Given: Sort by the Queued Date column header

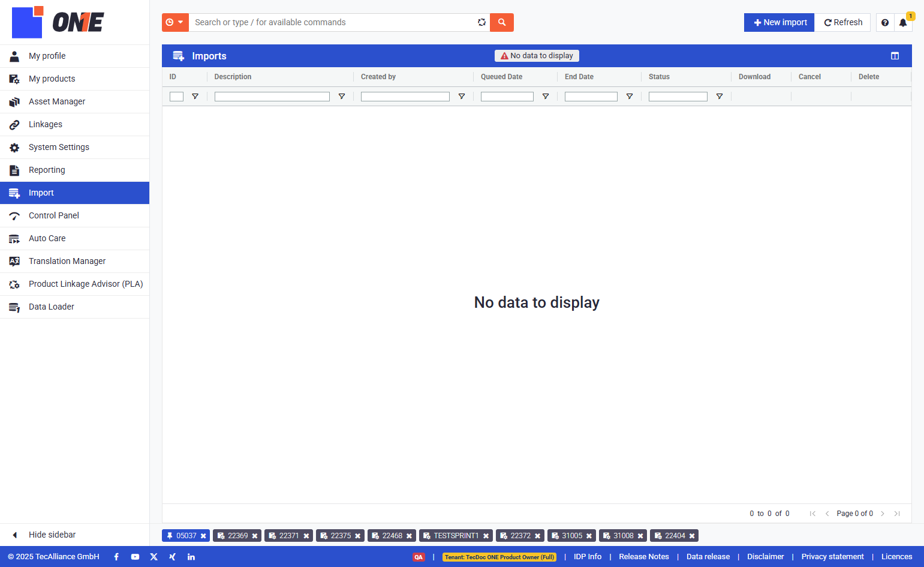Looking at the screenshot, I should (x=501, y=77).
